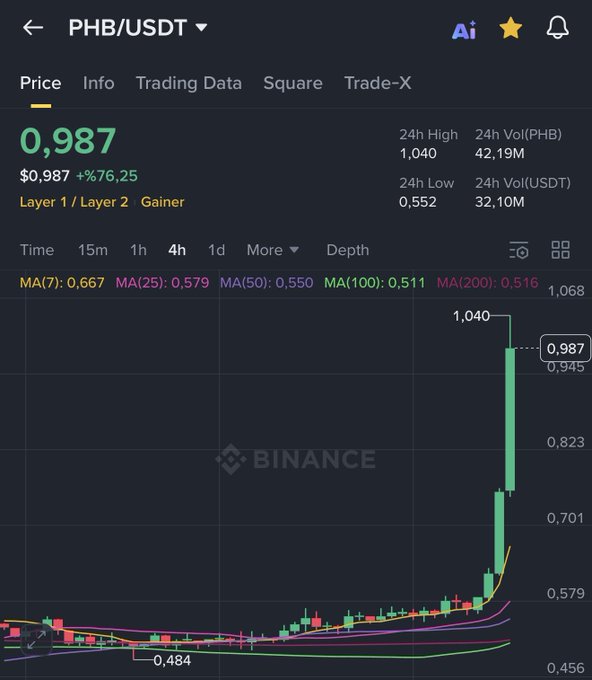The image size is (592, 680).
Task: Expand chart to fullscreen icon
Action: point(36,640)
